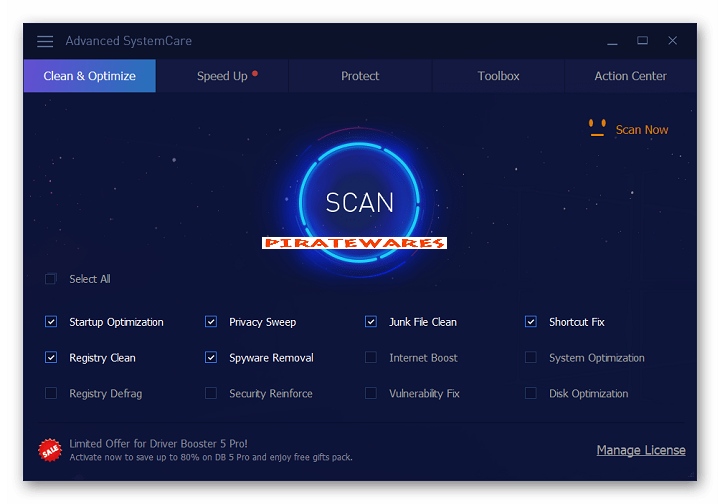
Task: Switch to Action Center tab
Action: [630, 76]
